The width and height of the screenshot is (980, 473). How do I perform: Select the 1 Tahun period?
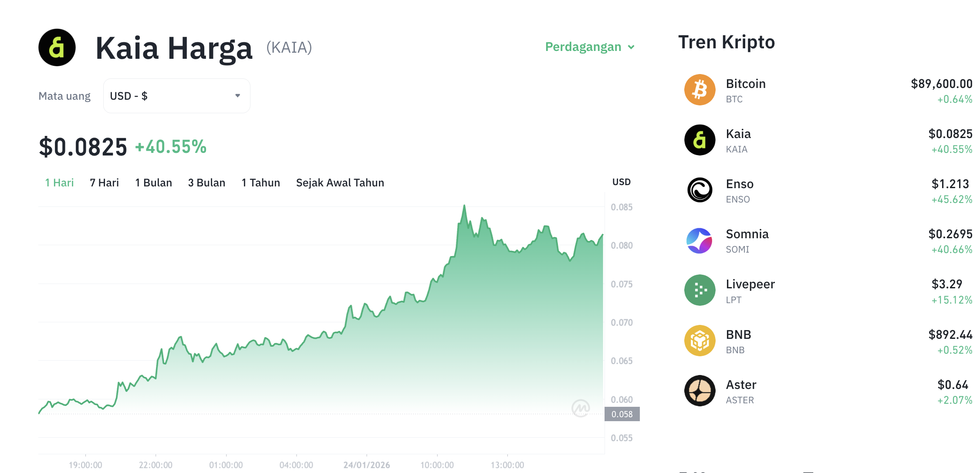point(260,182)
